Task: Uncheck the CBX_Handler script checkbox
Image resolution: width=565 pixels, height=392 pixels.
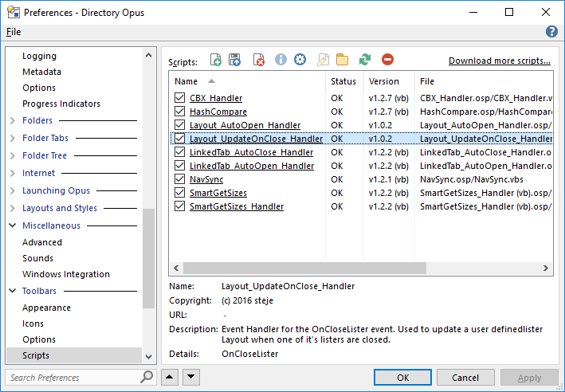Action: [x=179, y=98]
